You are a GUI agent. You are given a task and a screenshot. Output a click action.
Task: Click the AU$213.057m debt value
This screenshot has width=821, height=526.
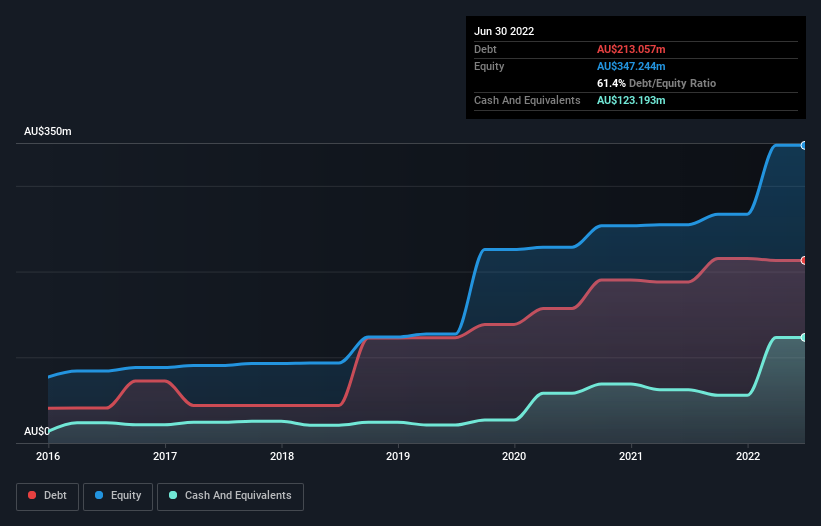click(x=631, y=49)
